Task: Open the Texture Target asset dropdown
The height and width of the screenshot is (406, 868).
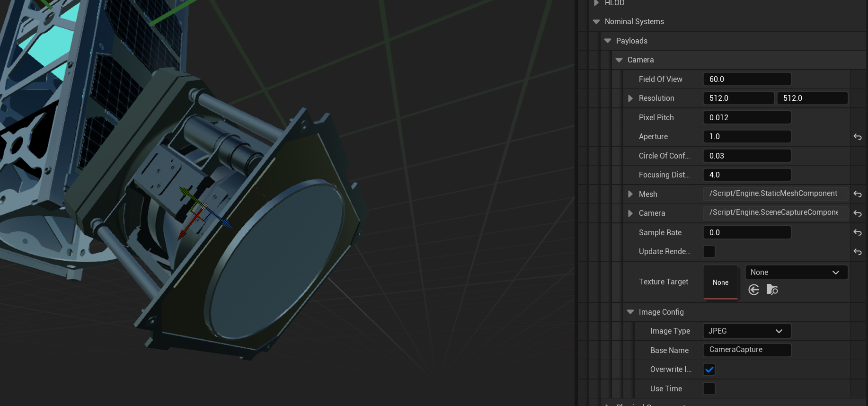Action: point(796,272)
